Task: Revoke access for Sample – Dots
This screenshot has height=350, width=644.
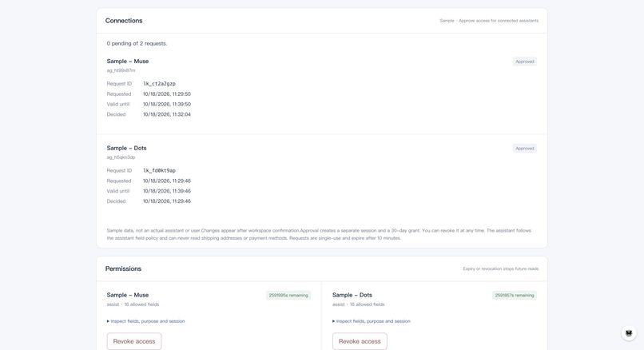Action: [360, 341]
